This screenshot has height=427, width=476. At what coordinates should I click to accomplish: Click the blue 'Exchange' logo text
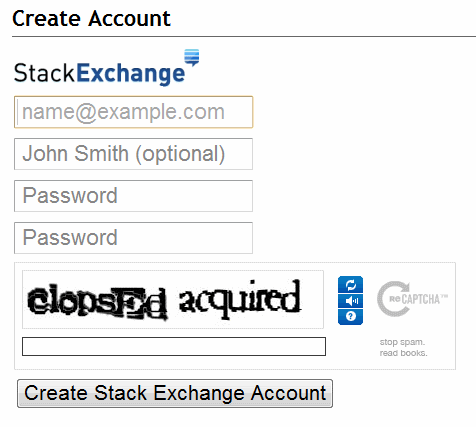tap(131, 73)
